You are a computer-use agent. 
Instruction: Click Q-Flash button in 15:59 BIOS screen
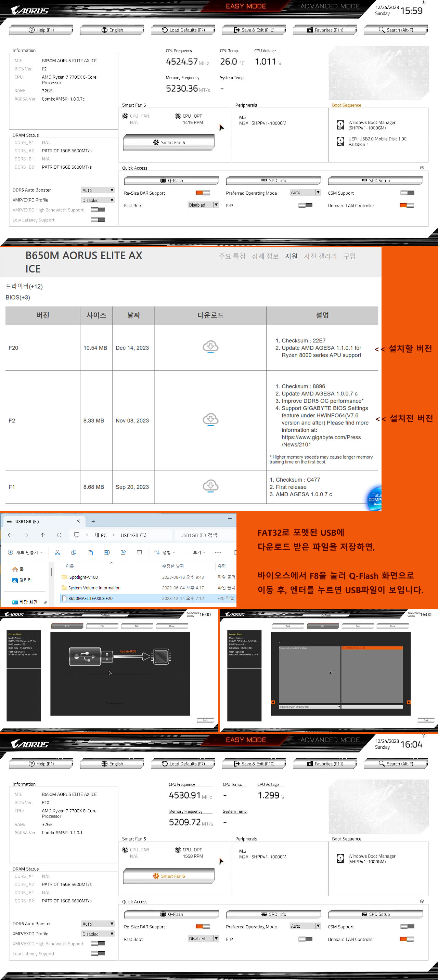[x=171, y=180]
